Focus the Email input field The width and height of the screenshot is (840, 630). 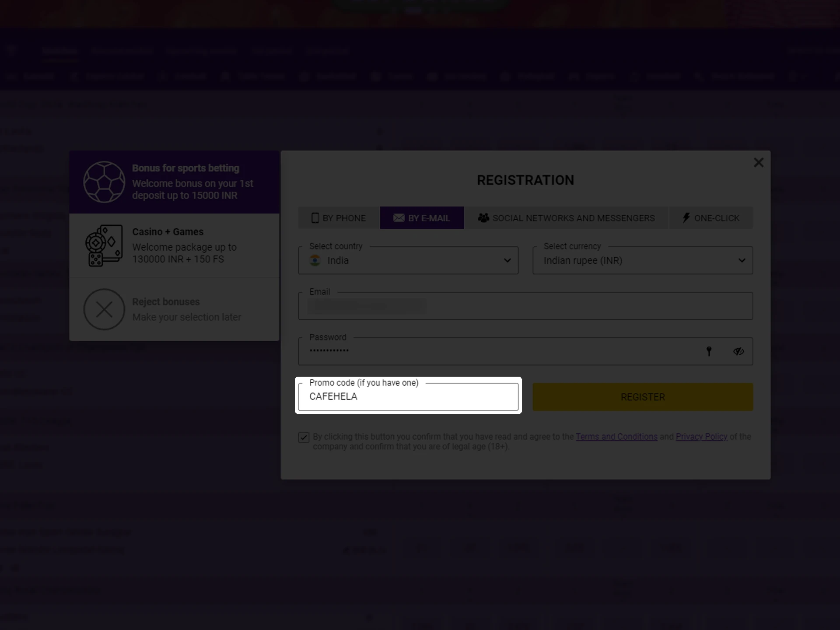pos(525,306)
